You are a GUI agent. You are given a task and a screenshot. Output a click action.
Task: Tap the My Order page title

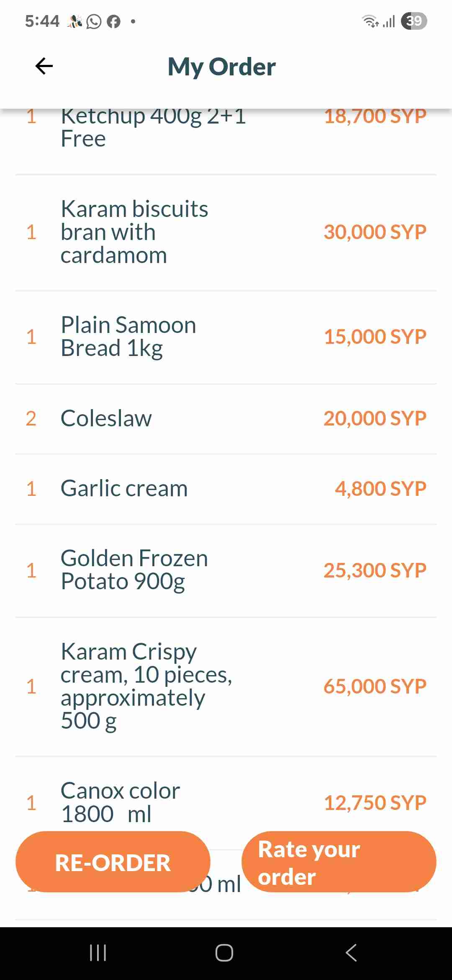(x=222, y=67)
